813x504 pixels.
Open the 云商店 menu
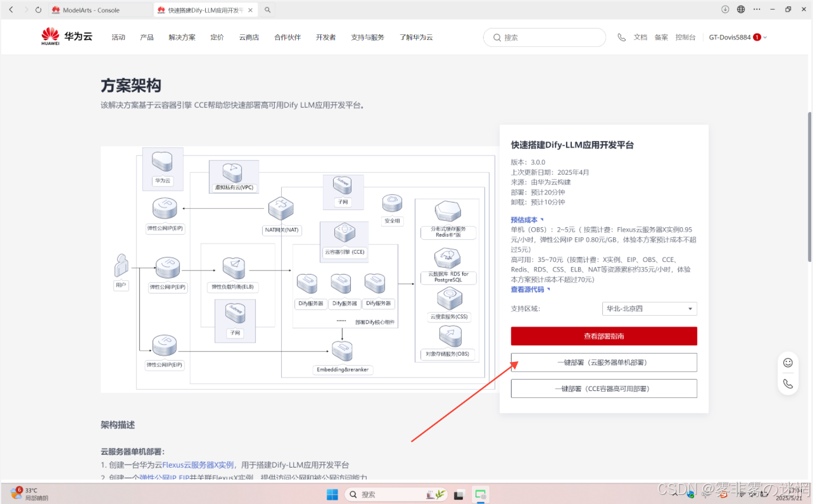pos(249,37)
